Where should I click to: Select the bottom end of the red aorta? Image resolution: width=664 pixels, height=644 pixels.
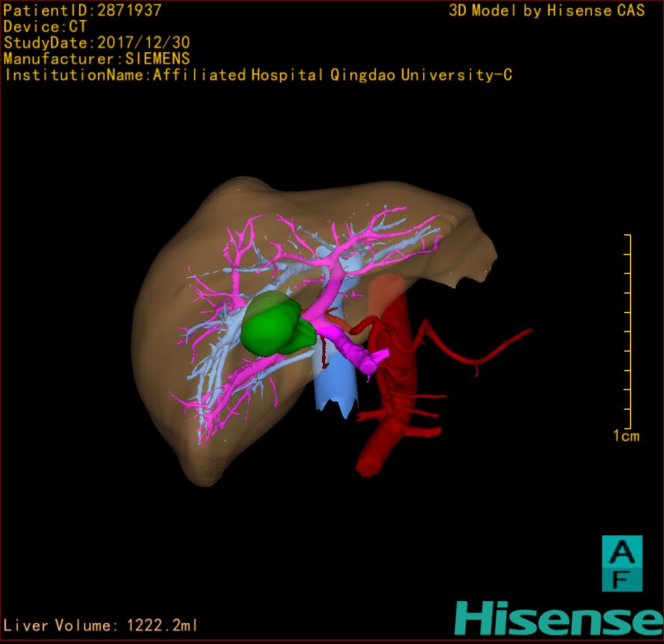369,466
